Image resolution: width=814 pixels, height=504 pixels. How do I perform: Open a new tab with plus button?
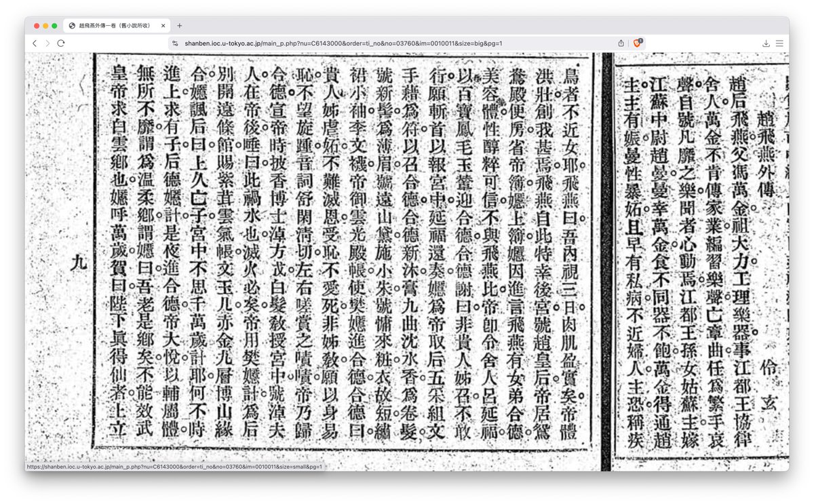tap(180, 26)
